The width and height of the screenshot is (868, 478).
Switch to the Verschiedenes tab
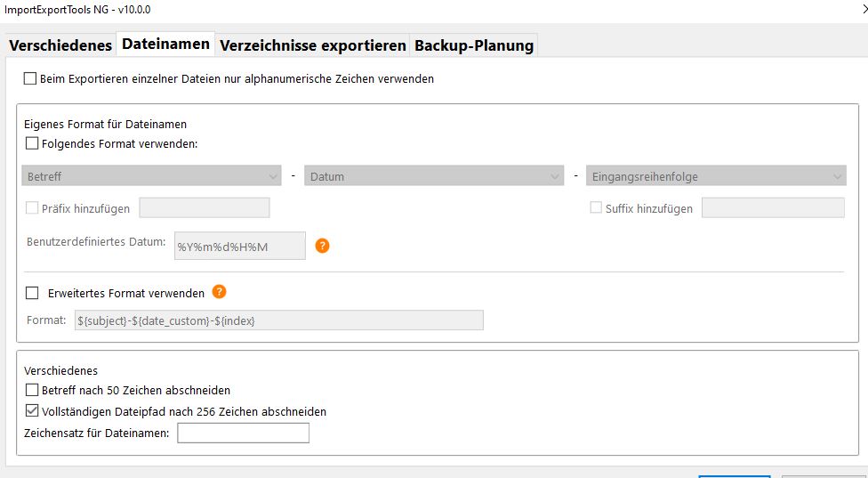click(60, 45)
